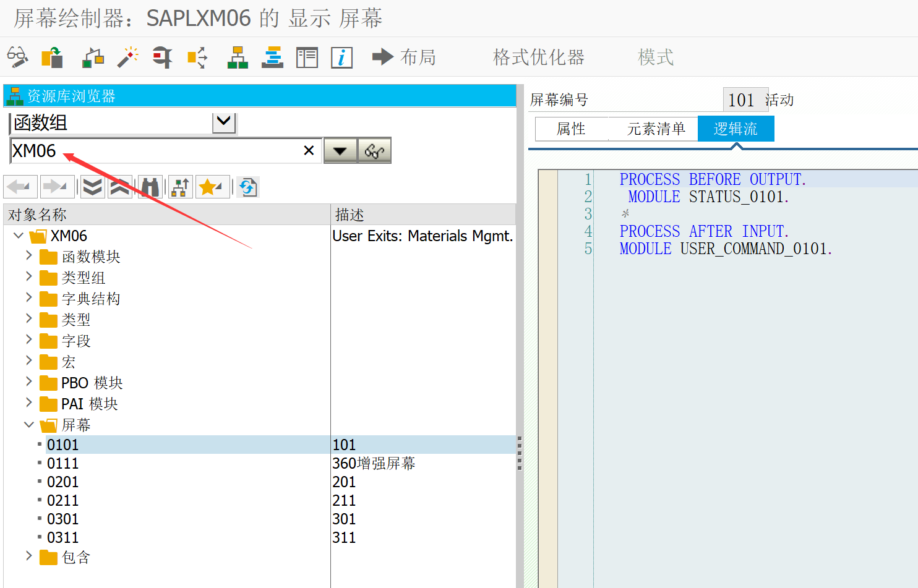Click the PROCESS BEFORE OUTPUT code line
This screenshot has height=588, width=918.
click(x=713, y=179)
